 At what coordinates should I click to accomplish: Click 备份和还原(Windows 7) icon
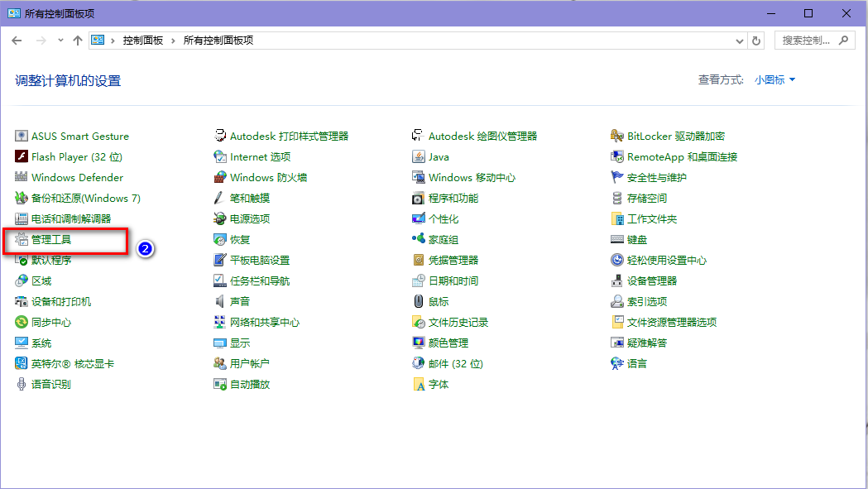point(21,199)
